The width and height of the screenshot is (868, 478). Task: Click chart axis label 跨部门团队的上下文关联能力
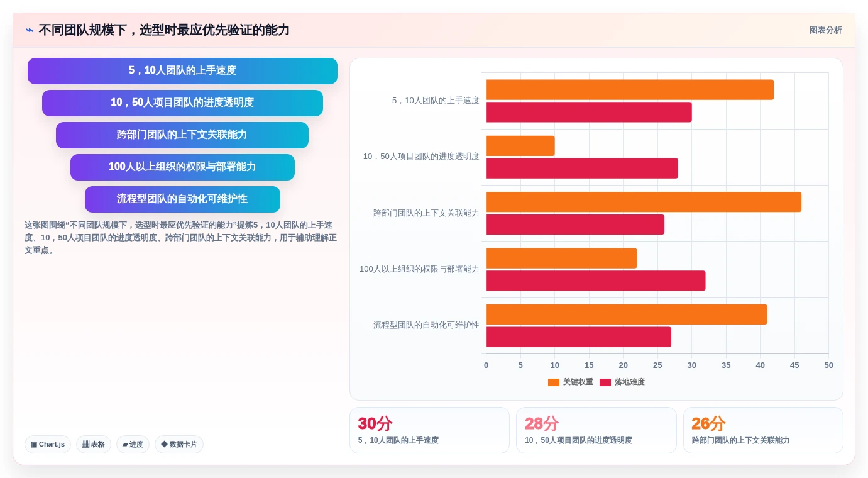pos(426,213)
